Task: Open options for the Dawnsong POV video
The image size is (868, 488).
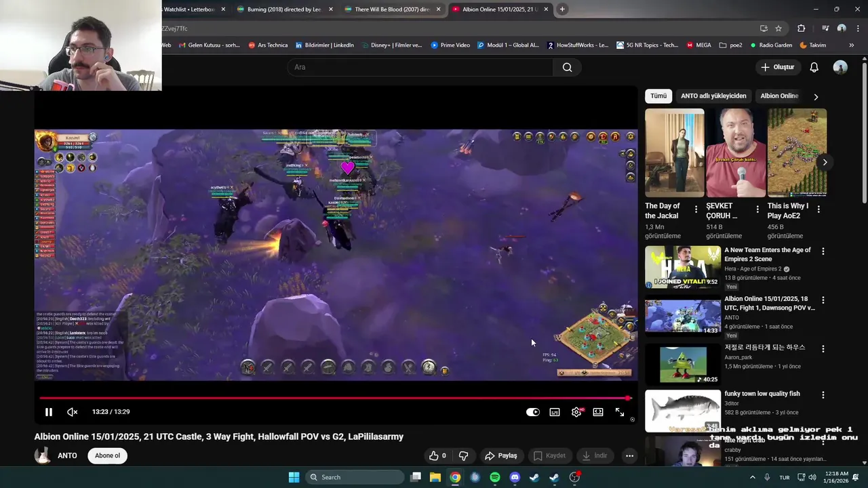Action: (x=823, y=300)
